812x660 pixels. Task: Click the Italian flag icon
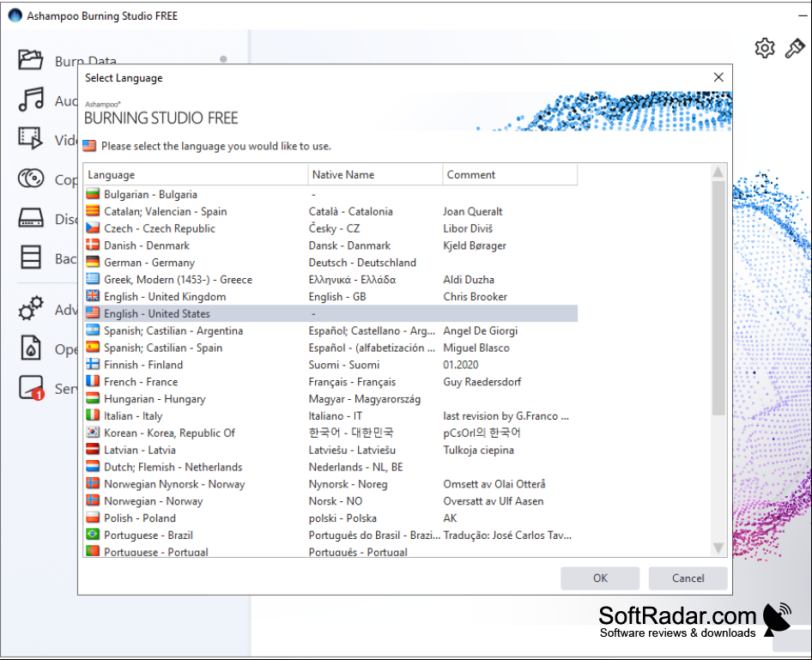click(x=93, y=415)
